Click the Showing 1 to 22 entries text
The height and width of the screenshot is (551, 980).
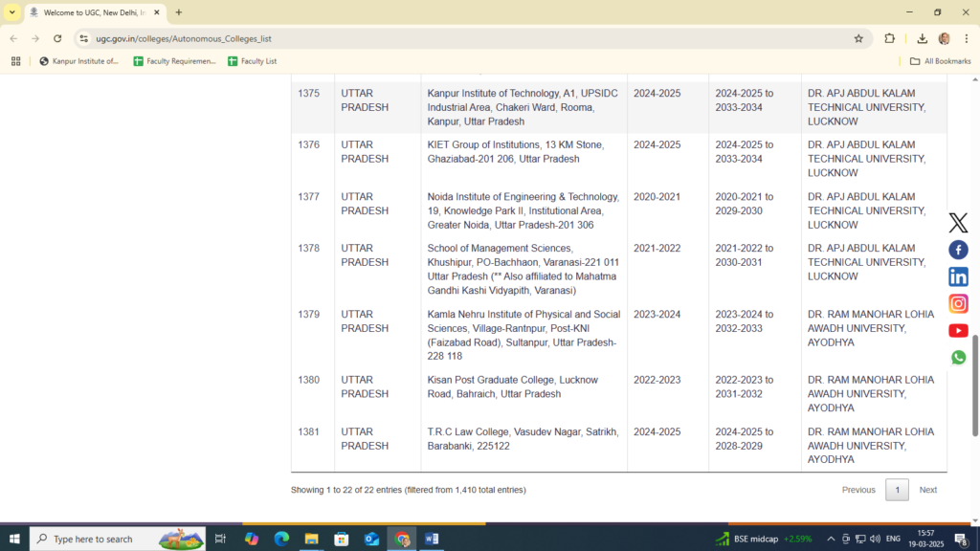408,490
